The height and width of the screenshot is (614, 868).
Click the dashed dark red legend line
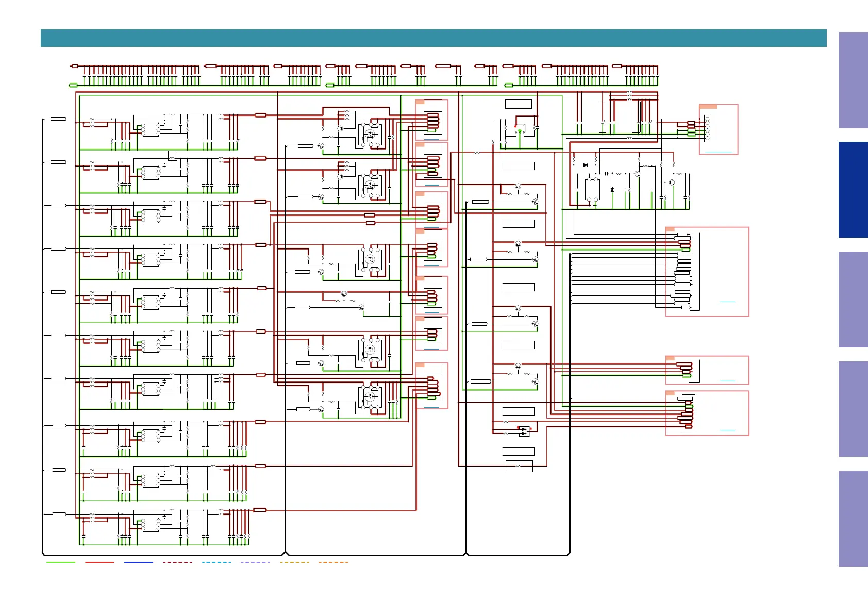click(177, 562)
